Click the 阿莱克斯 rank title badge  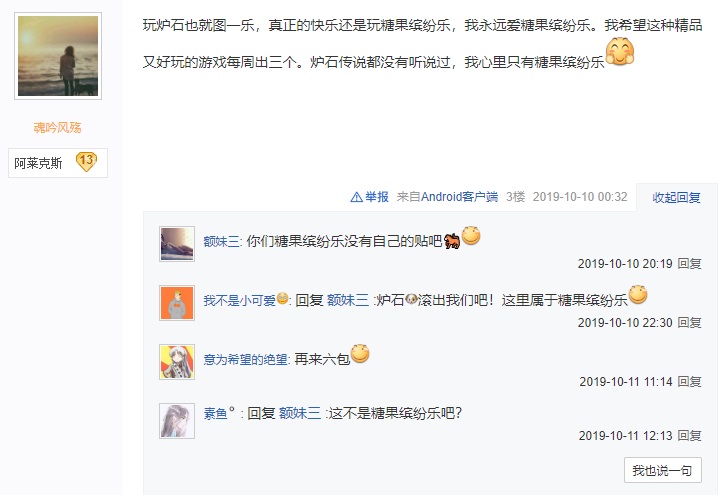tap(58, 163)
